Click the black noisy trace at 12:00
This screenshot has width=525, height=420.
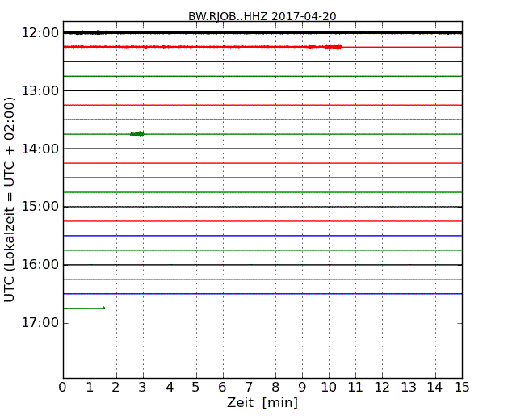click(x=262, y=32)
